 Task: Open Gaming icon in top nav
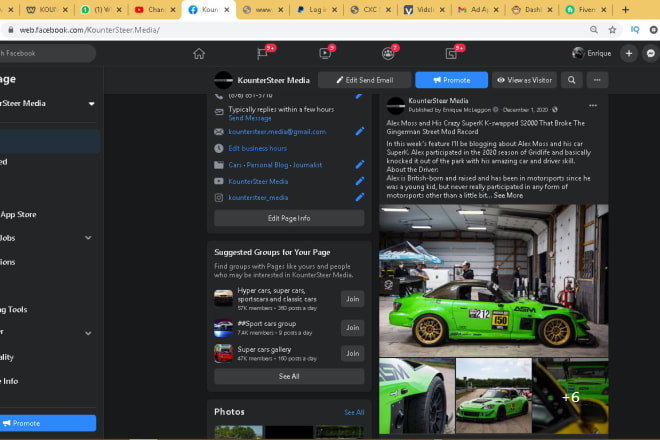451,54
